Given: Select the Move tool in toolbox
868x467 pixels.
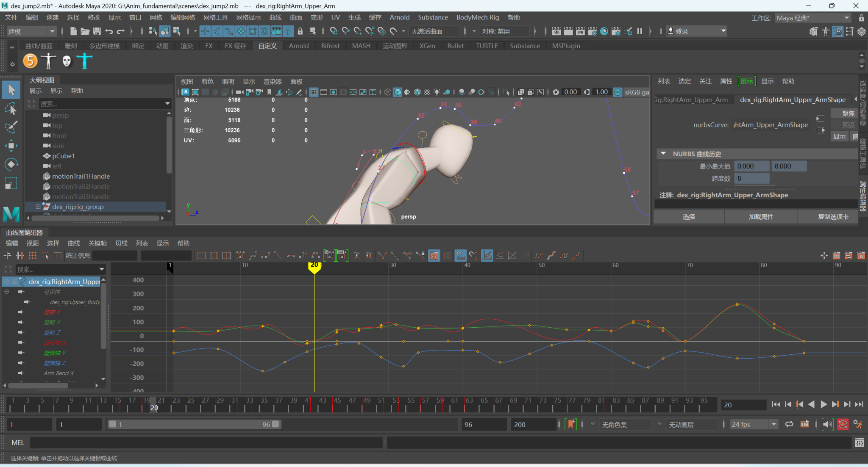Looking at the screenshot, I should click(x=11, y=146).
